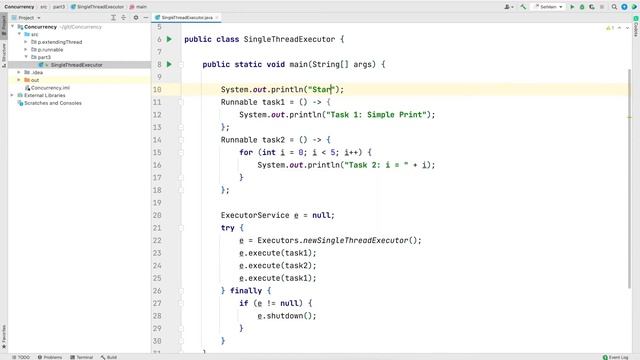Fold the task2 lambda at line 14
Screen dimensions: 640x360
point(181,140)
